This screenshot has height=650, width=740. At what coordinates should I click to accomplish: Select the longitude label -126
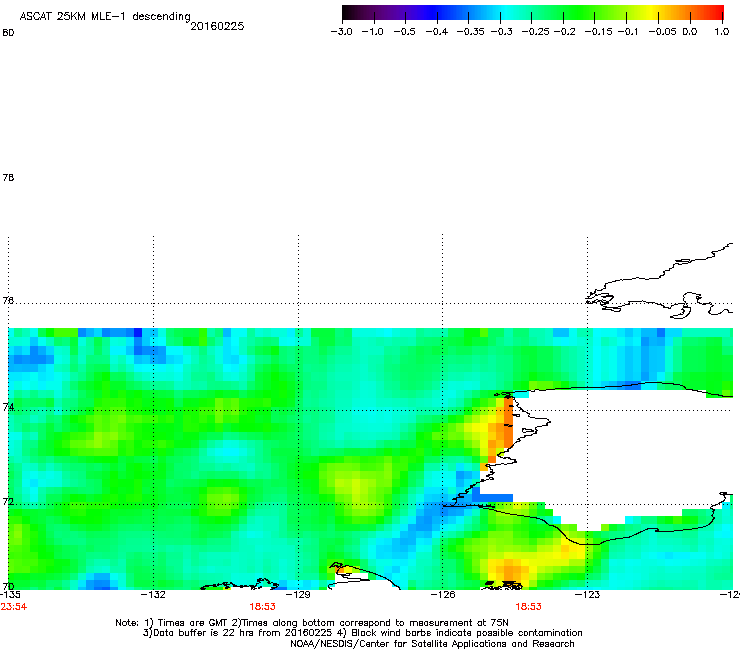[443, 594]
